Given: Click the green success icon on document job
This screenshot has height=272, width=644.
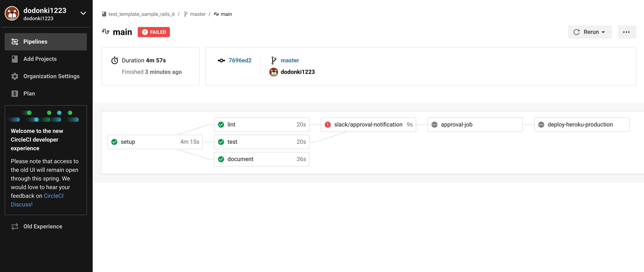Looking at the screenshot, I should pos(221,159).
